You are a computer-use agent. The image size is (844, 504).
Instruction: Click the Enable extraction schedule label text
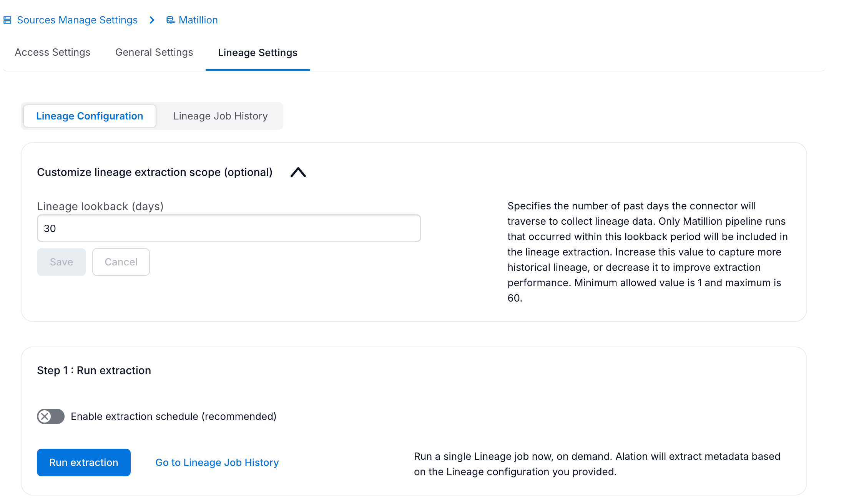tap(174, 416)
